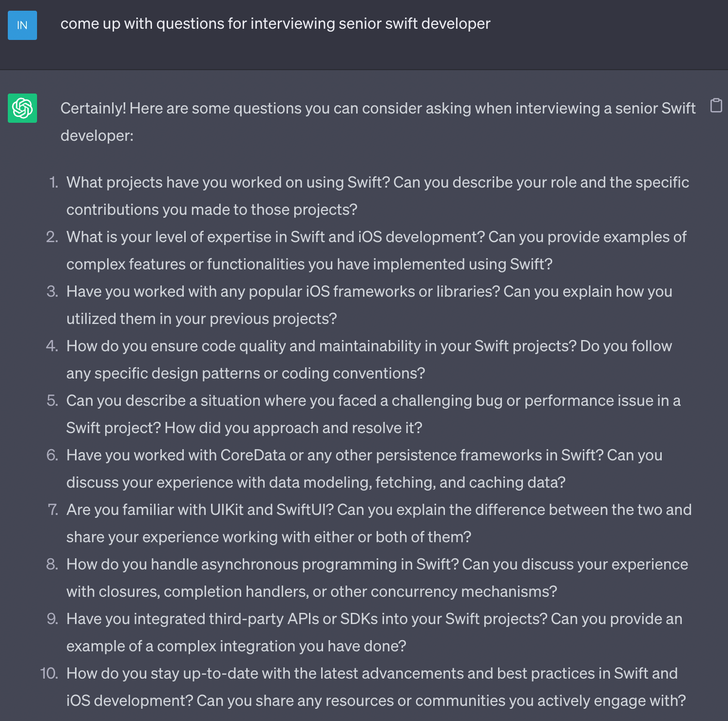Viewport: 728px width, 721px height.
Task: Click the word SDKs in question 9
Action: tap(359, 619)
